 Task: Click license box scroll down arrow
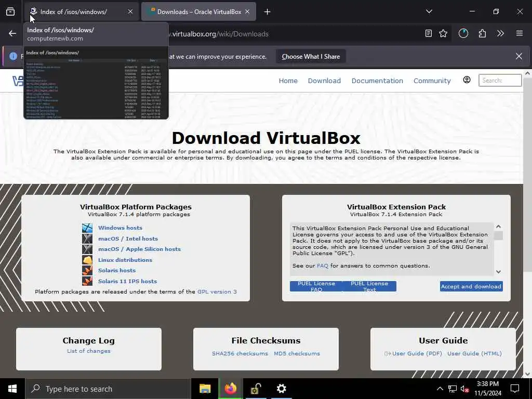498,271
